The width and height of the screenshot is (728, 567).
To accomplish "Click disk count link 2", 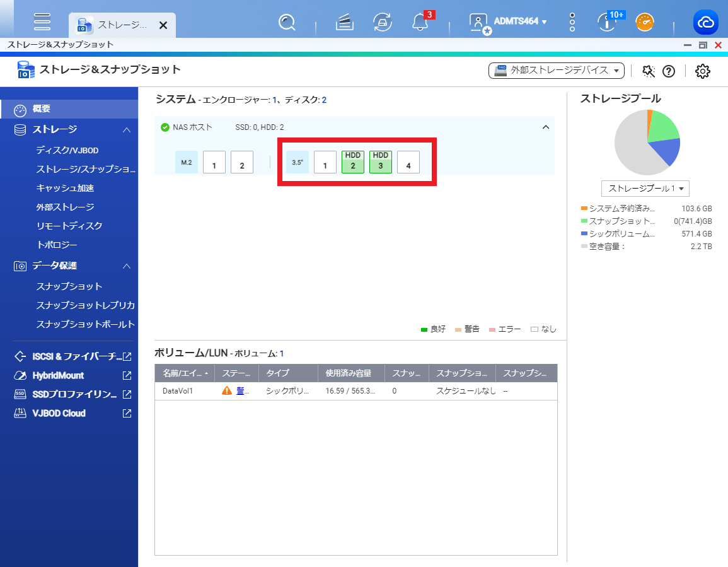I will pyautogui.click(x=324, y=100).
